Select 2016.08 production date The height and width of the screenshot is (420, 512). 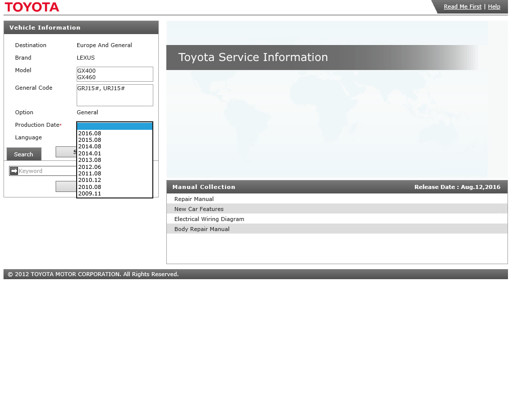tap(115, 133)
